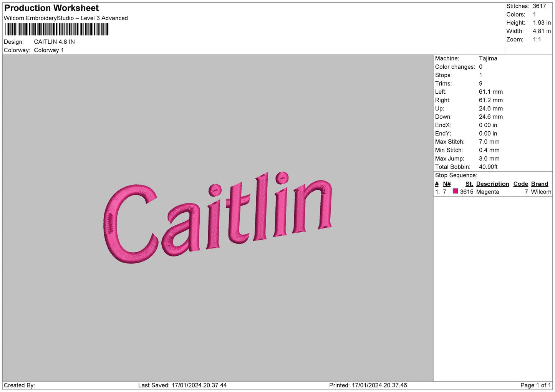The width and height of the screenshot is (555, 392).
Task: Click the Total Bobbin value 40.90ft
Action: (x=488, y=167)
